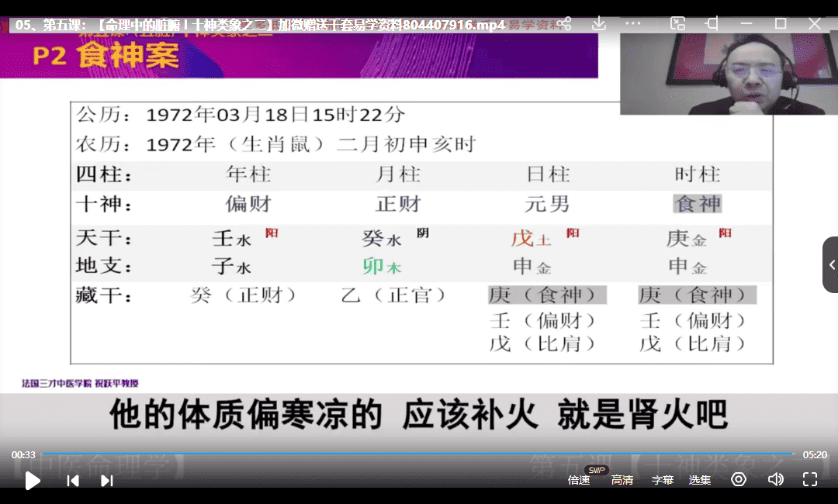
Task: Open 倍速 playback speed menu
Action: pos(579,481)
